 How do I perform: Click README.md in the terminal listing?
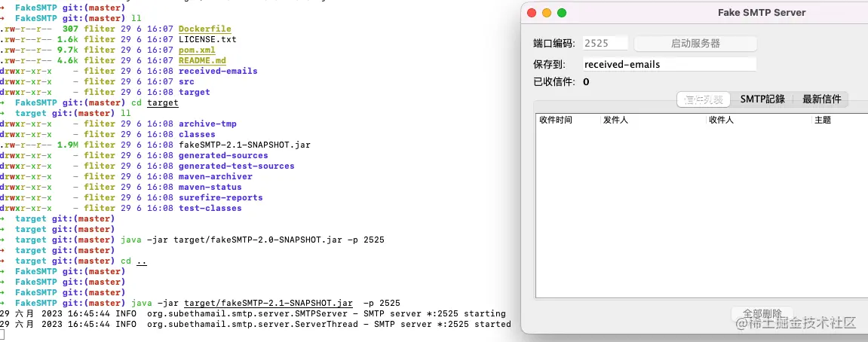(x=202, y=60)
